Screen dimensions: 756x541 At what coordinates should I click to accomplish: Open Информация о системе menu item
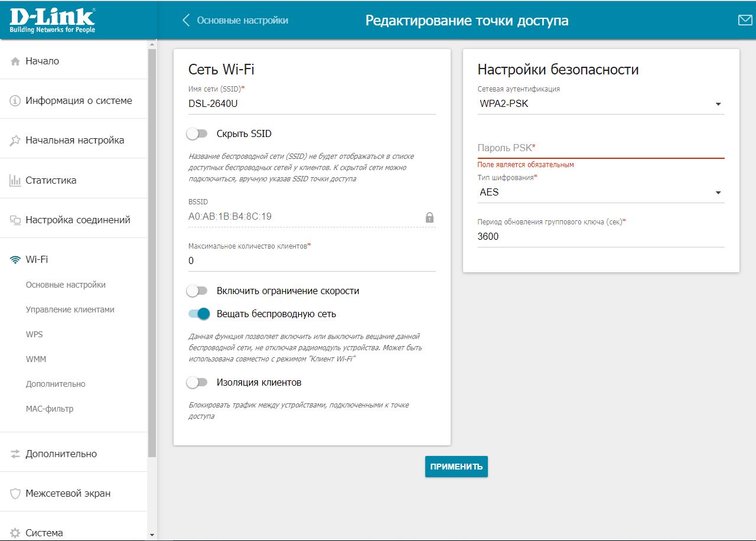[73, 100]
